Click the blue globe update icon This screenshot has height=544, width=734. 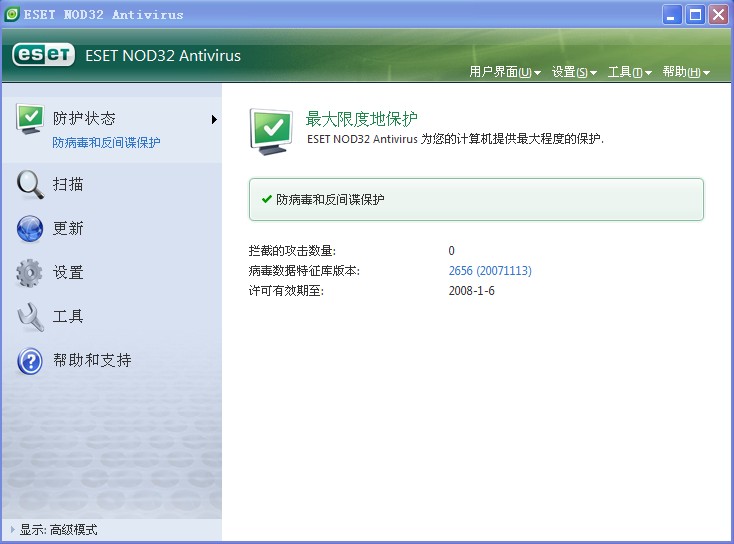(30, 228)
